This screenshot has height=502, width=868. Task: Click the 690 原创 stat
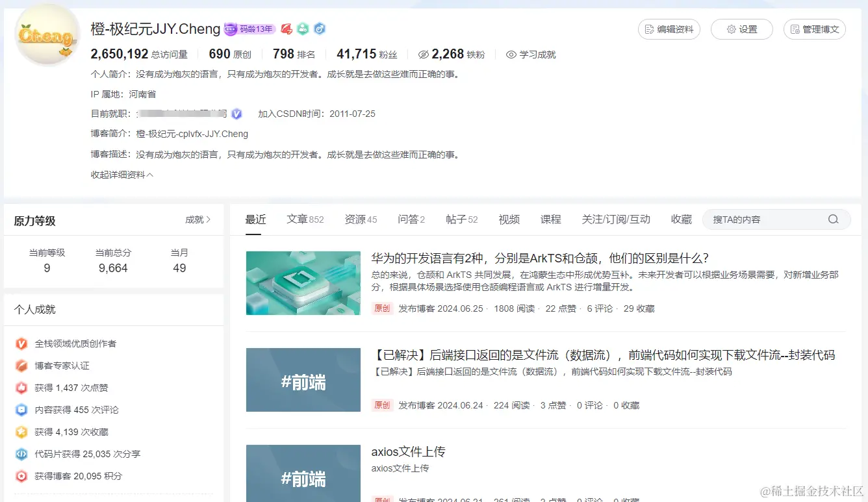point(231,55)
